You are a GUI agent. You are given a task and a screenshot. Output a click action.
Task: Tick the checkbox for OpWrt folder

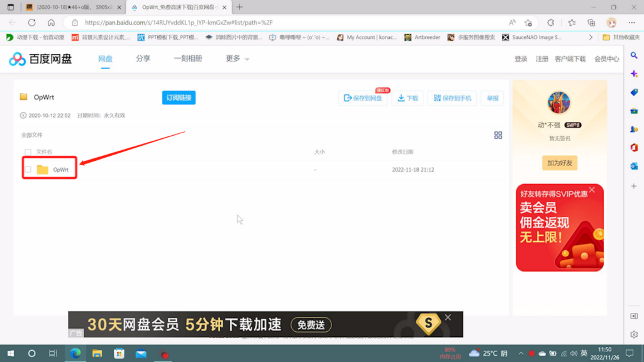[x=28, y=170]
